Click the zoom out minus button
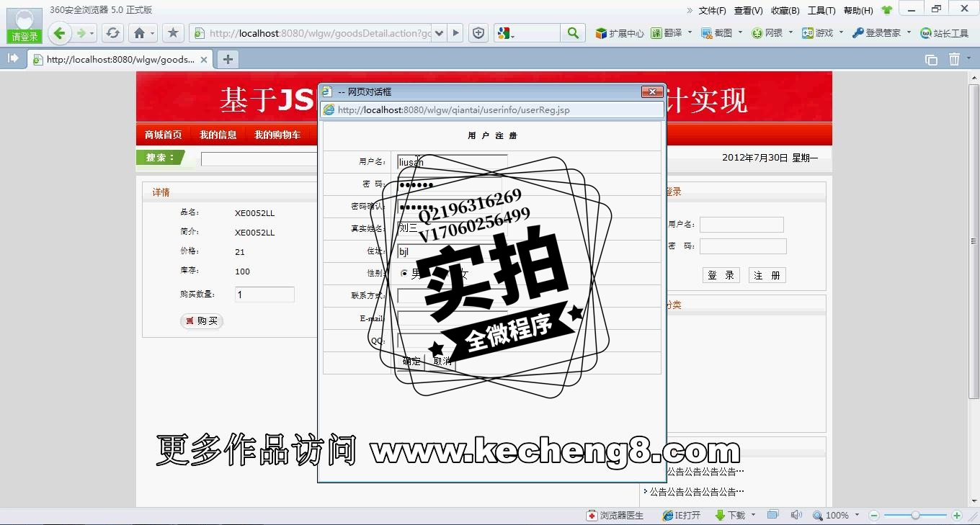Image resolution: width=980 pixels, height=525 pixels. [874, 516]
